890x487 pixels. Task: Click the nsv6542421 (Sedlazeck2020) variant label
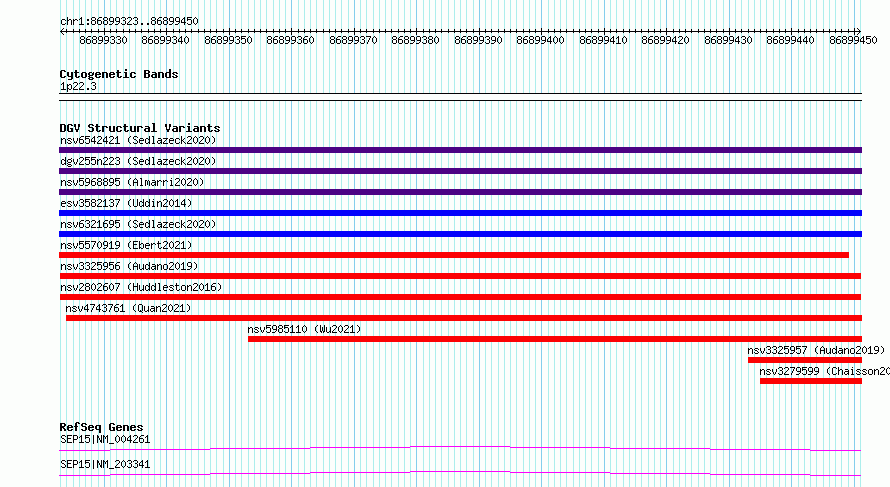point(138,140)
